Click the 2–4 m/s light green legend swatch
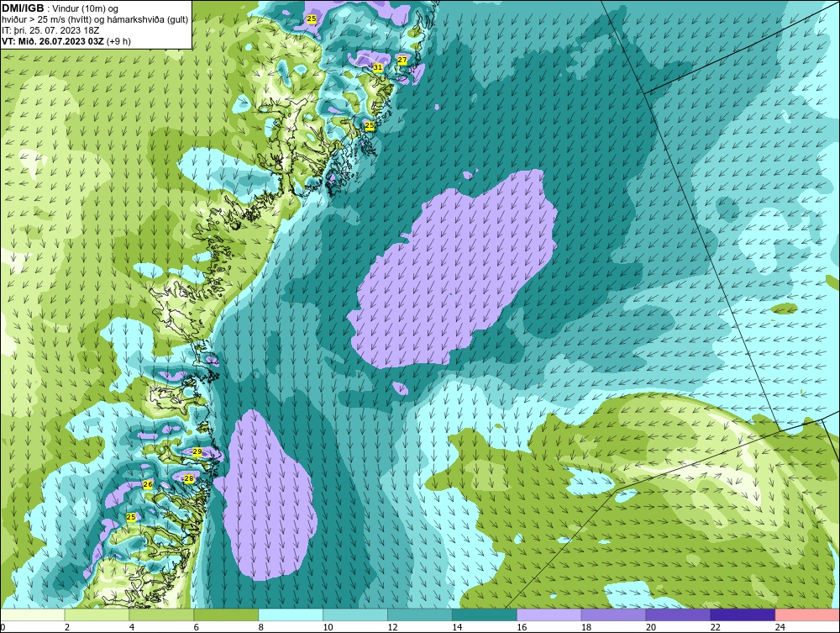840x633 pixels. click(x=97, y=615)
